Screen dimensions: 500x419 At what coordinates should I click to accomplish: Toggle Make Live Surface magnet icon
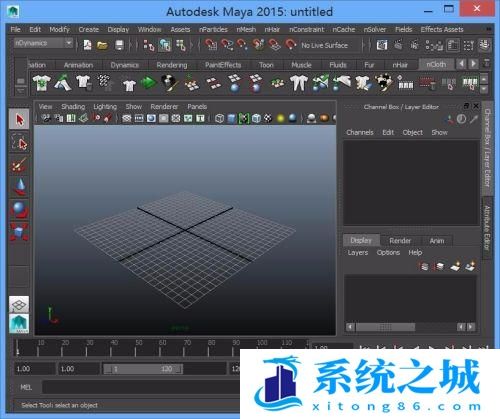pyautogui.click(x=290, y=44)
